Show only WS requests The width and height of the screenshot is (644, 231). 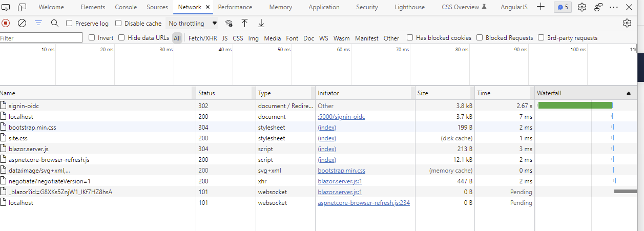(323, 38)
